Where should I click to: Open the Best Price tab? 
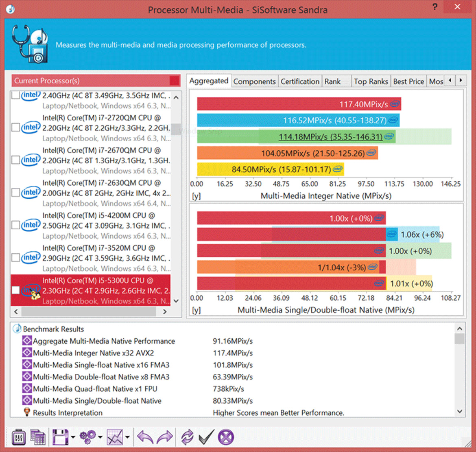coord(408,81)
